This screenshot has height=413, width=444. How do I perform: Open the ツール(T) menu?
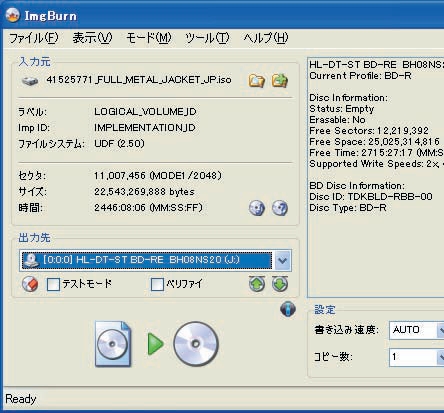tap(207, 38)
